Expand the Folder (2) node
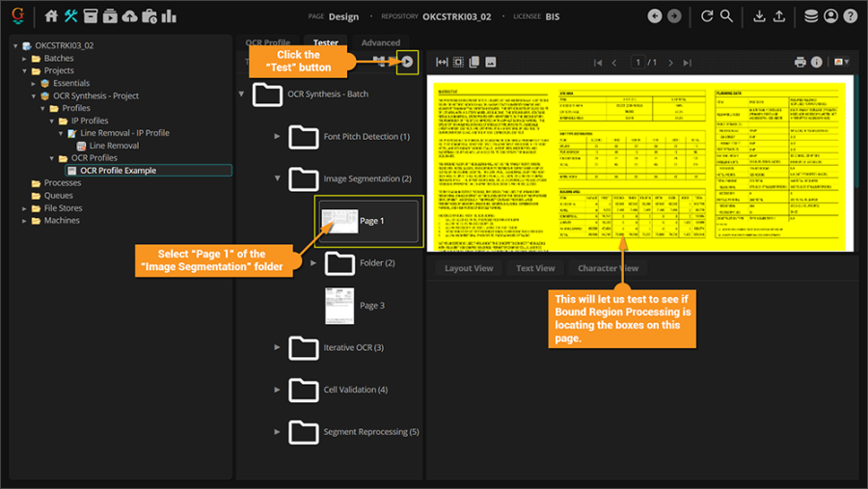The image size is (868, 489). (313, 263)
